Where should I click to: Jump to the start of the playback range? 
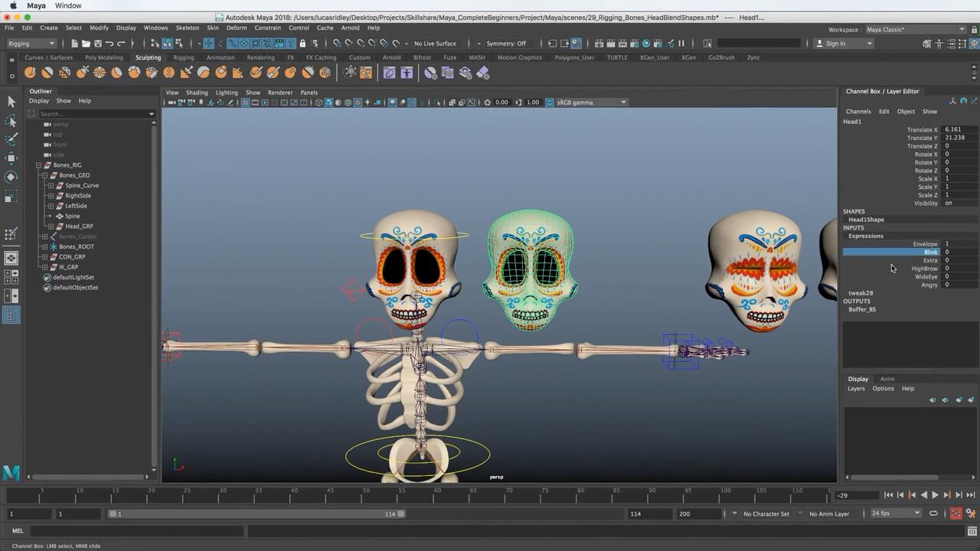tap(888, 495)
